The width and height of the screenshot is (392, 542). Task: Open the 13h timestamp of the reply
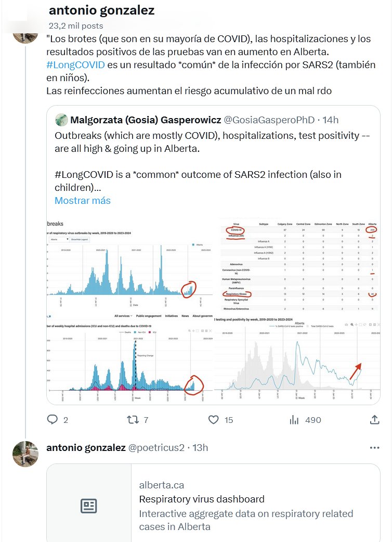click(200, 447)
